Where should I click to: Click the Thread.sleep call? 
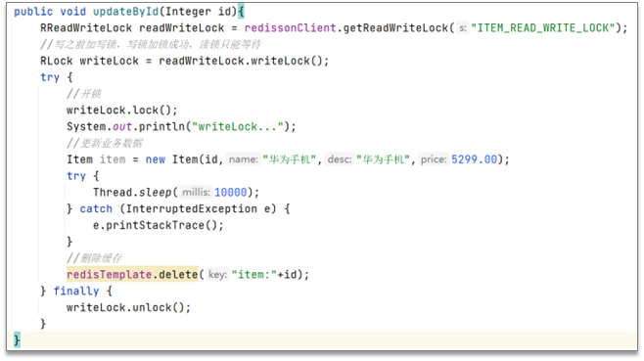click(x=176, y=192)
